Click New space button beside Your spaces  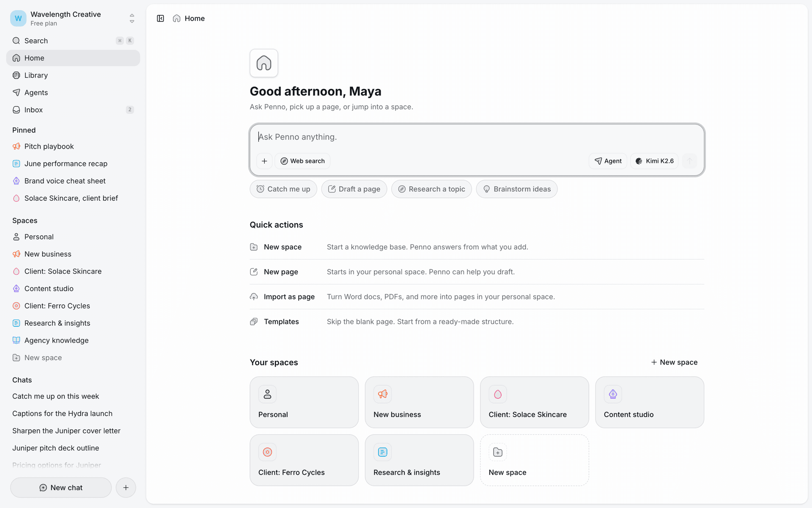pos(674,362)
